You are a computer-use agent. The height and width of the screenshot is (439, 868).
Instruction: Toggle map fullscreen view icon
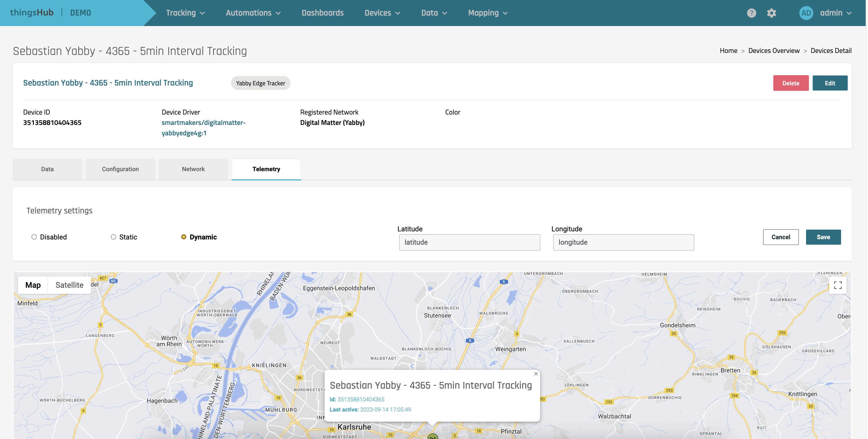(x=837, y=285)
